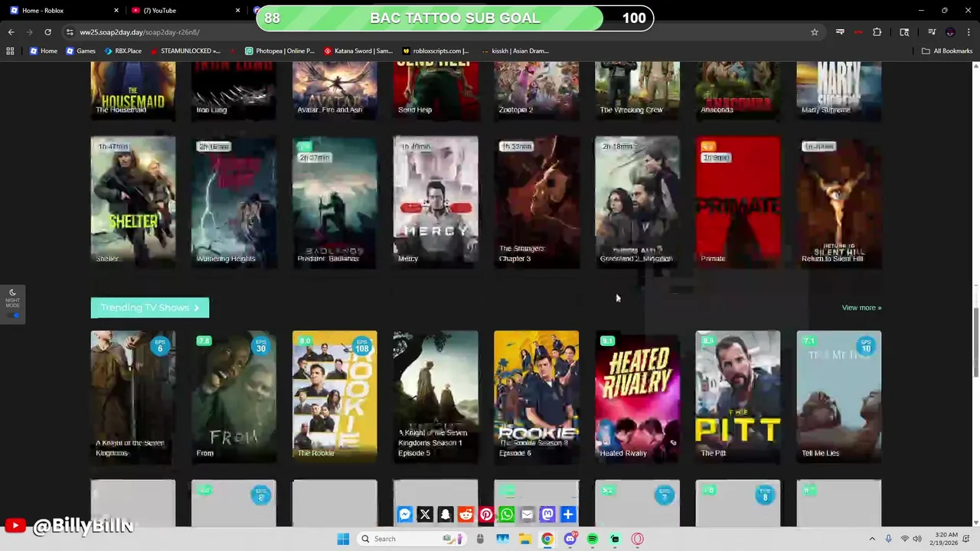
Task: Open Anaconda movie poster
Action: [738, 91]
